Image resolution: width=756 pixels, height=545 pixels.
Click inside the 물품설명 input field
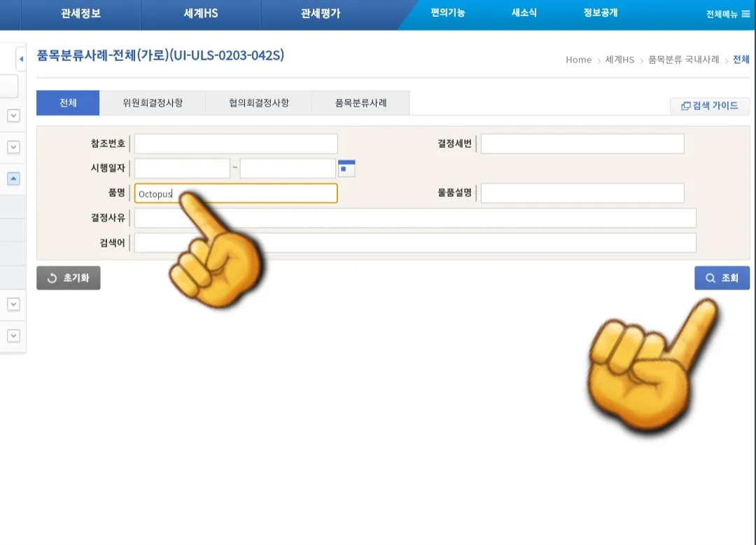[x=582, y=193]
